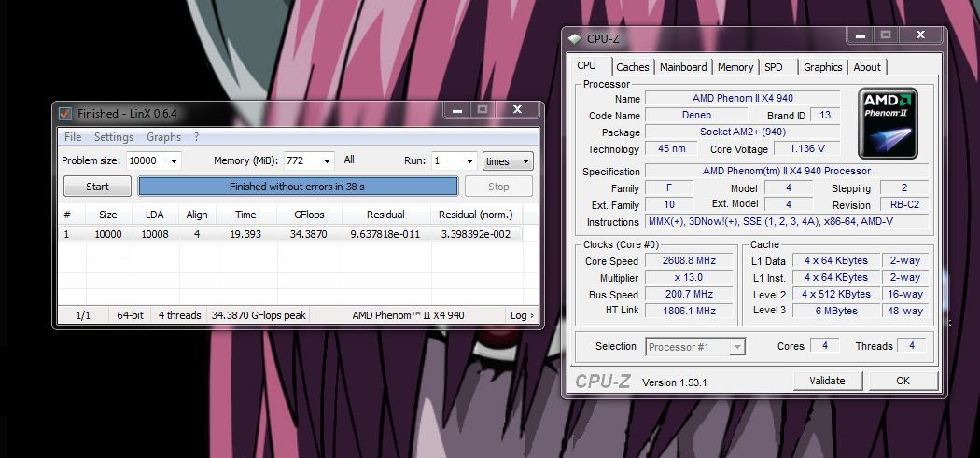Viewport: 980px width, 458px height.
Task: Click the Align column header
Action: 197,215
